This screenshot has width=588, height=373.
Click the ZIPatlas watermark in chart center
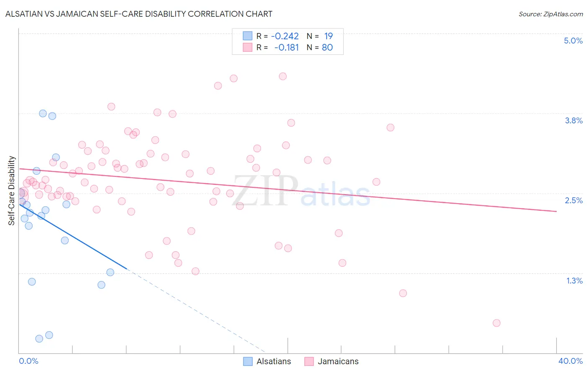[301, 192]
